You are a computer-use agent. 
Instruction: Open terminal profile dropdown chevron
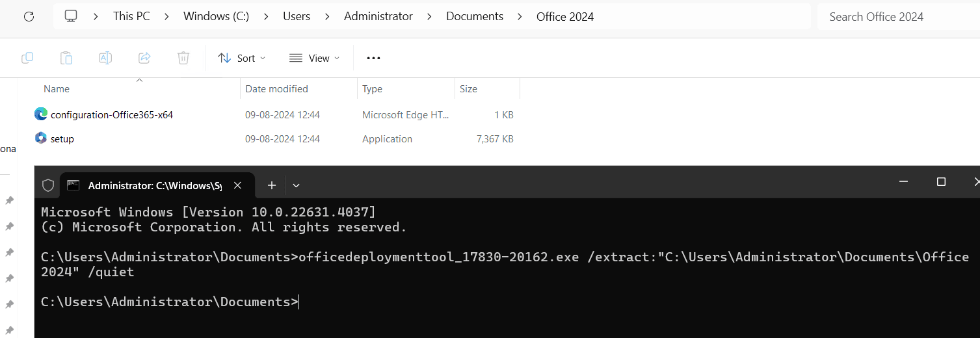click(x=296, y=185)
